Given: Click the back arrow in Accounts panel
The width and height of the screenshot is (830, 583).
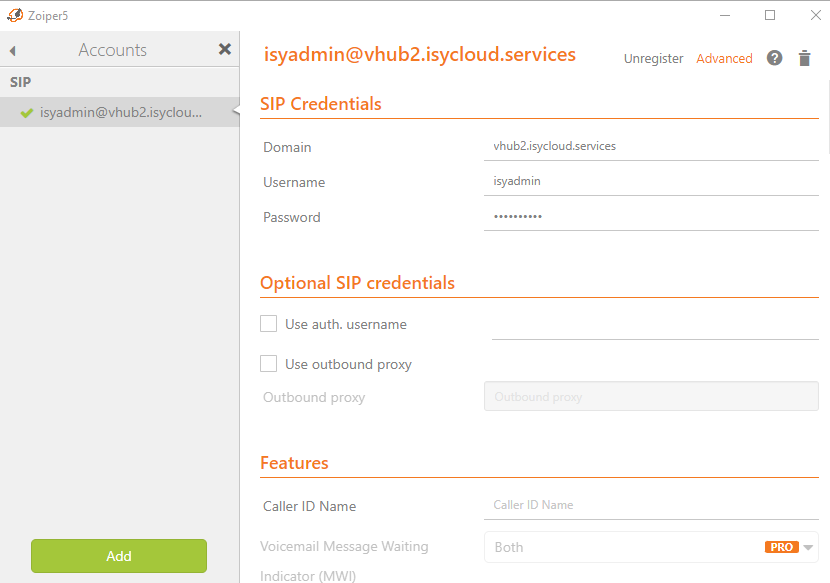Looking at the screenshot, I should (x=13, y=51).
